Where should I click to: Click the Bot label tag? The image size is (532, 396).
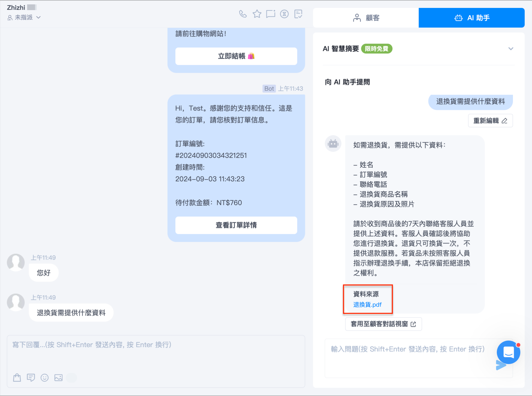(269, 89)
